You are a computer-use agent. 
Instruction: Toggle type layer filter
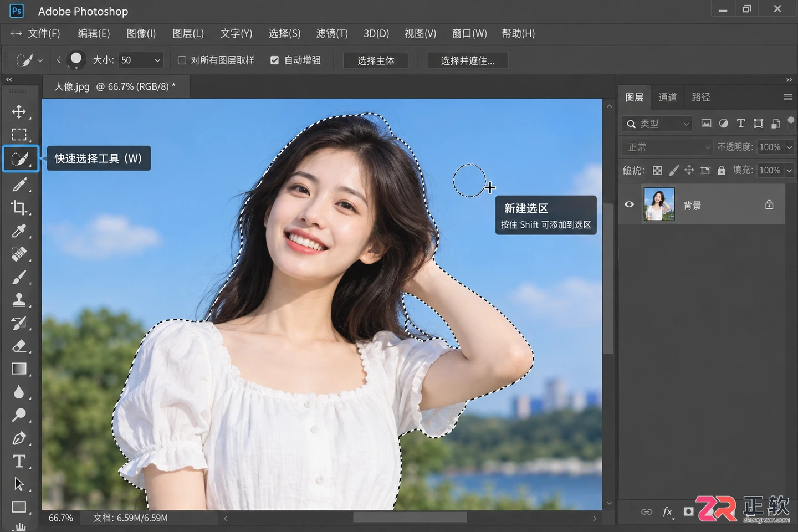coord(741,124)
